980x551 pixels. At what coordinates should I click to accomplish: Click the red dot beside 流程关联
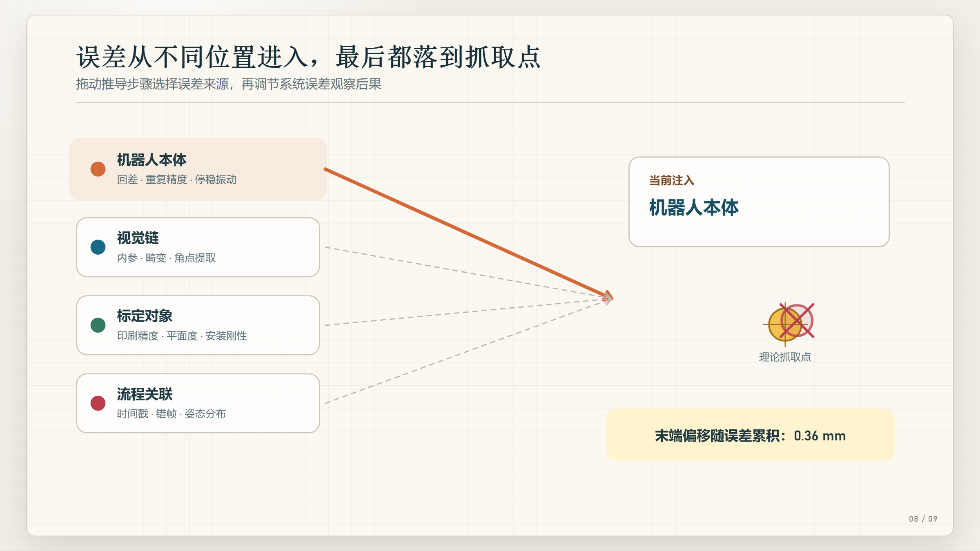[x=98, y=403]
